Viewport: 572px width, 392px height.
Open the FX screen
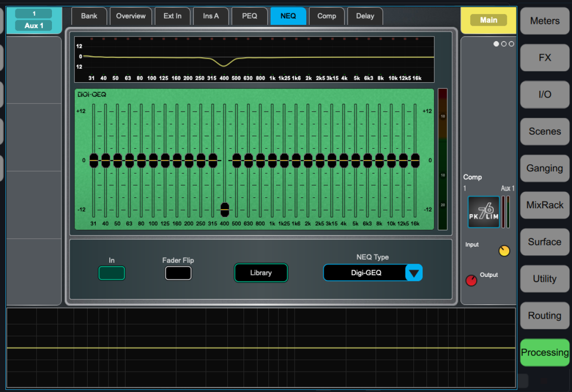click(x=544, y=58)
